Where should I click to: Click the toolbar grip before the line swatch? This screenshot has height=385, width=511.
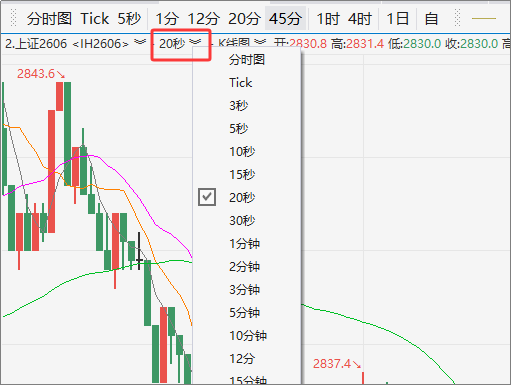tap(458, 18)
